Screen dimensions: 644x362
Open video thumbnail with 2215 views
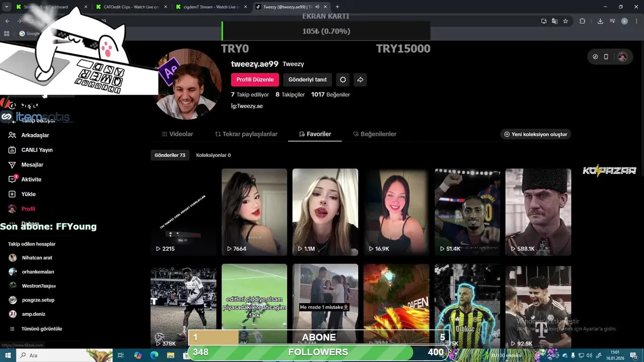(183, 212)
